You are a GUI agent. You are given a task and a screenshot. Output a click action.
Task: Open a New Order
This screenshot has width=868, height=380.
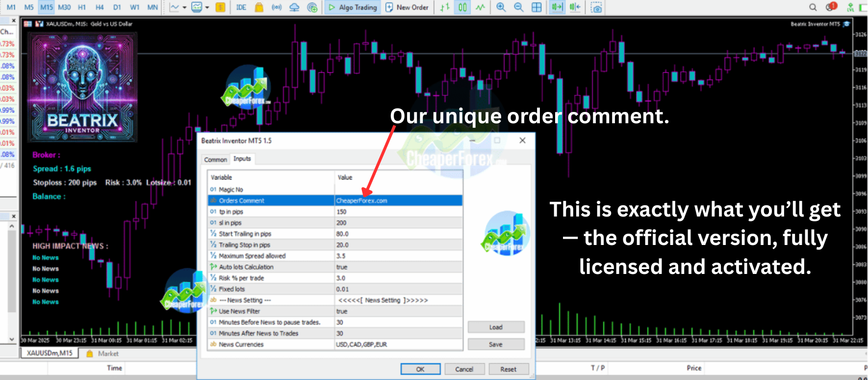(x=407, y=7)
